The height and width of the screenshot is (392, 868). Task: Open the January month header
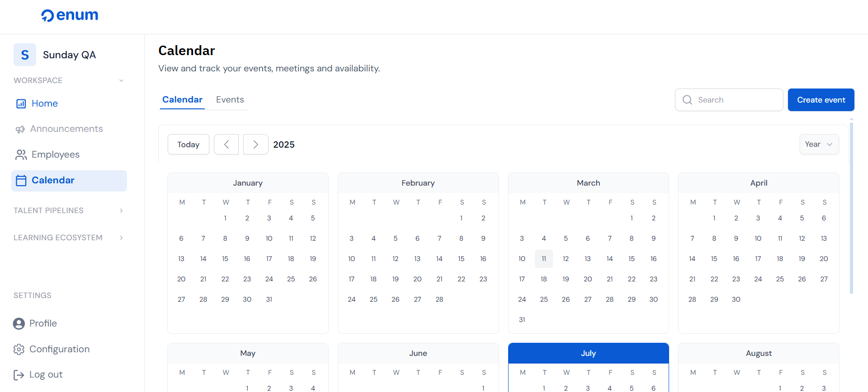coord(248,183)
